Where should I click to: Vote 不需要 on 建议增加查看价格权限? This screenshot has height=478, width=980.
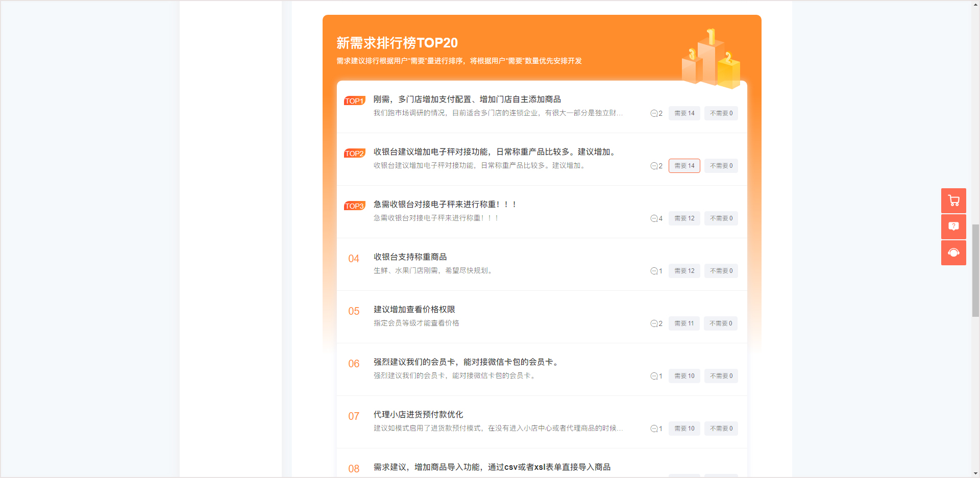[720, 323]
